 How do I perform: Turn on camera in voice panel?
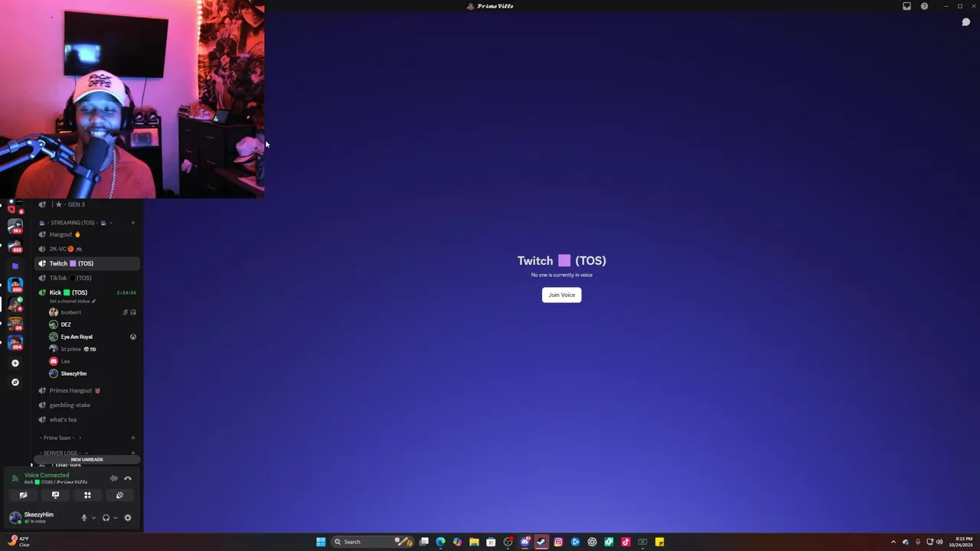(x=23, y=495)
